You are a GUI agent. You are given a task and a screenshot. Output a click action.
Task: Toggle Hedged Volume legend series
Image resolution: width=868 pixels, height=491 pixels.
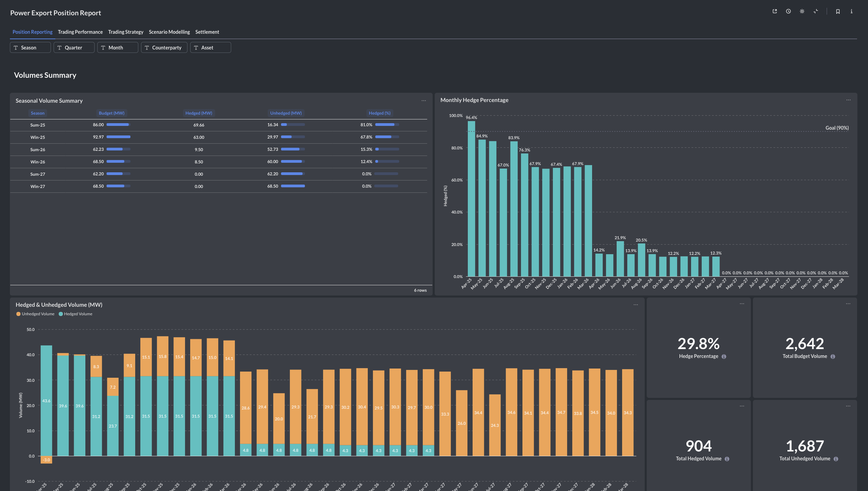pyautogui.click(x=76, y=314)
